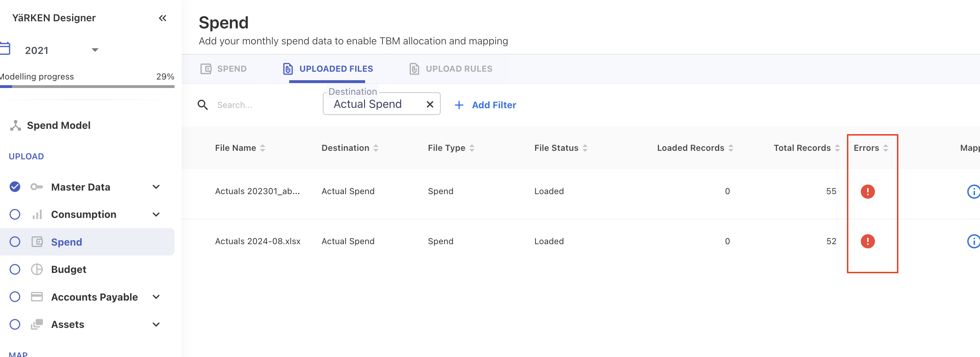Open the 2021 year dropdown
Image resolution: width=980 pixels, height=357 pixels.
pos(95,50)
